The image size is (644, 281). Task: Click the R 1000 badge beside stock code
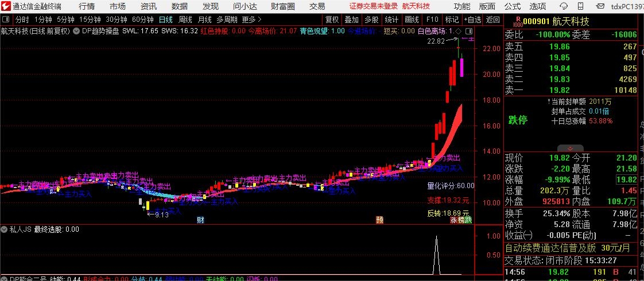[x=518, y=22]
